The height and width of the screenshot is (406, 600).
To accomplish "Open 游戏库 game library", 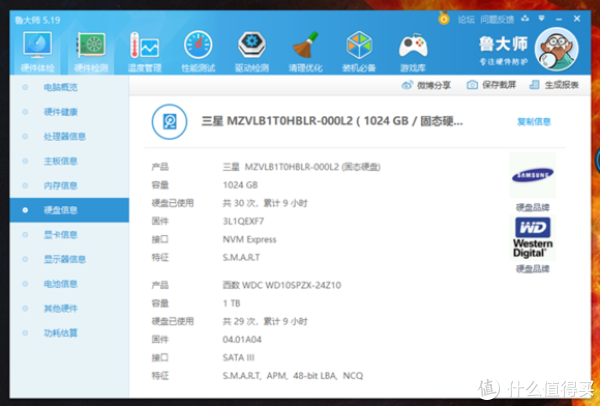I will point(413,52).
